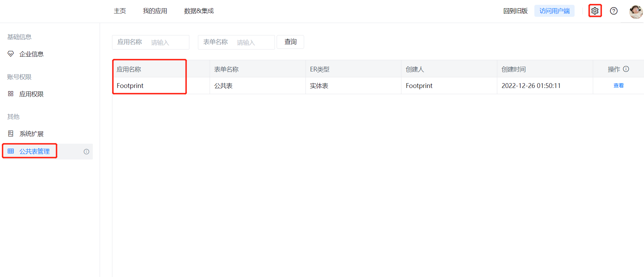
Task: Click 查看 link in Footprint row
Action: (618, 86)
